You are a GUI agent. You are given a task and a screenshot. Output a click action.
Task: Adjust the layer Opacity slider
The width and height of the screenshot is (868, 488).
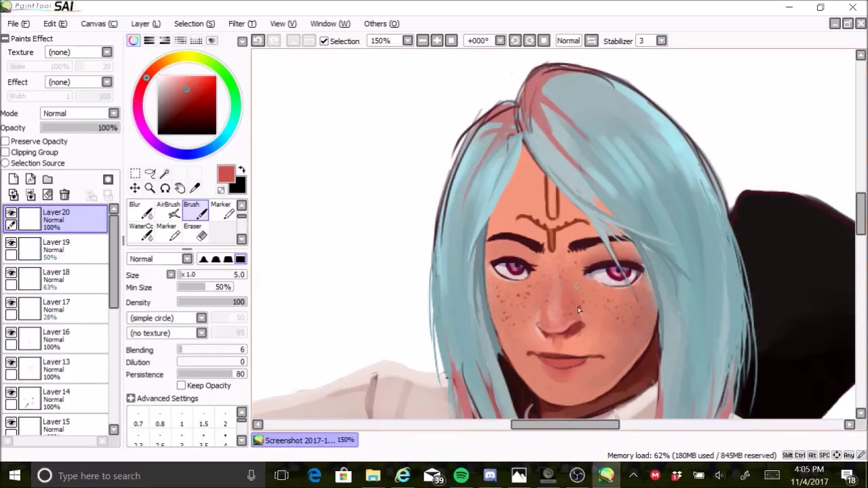(79, 127)
